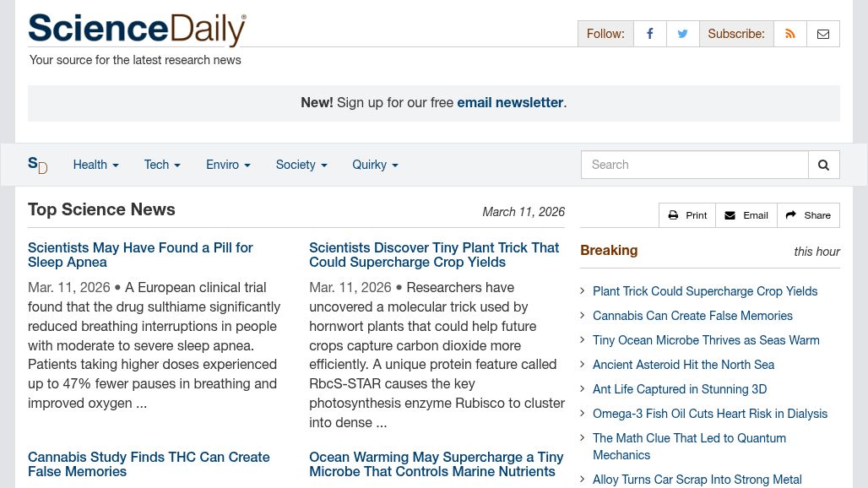Open 'Ancient Asteroid Hit the North Sea' link
Screen dimensions: 868x488
[x=683, y=365]
